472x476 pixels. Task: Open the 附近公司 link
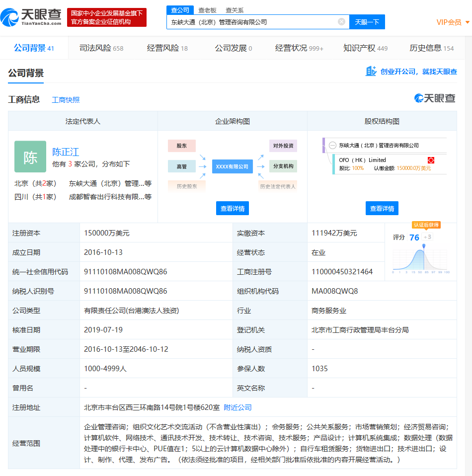[x=237, y=407]
